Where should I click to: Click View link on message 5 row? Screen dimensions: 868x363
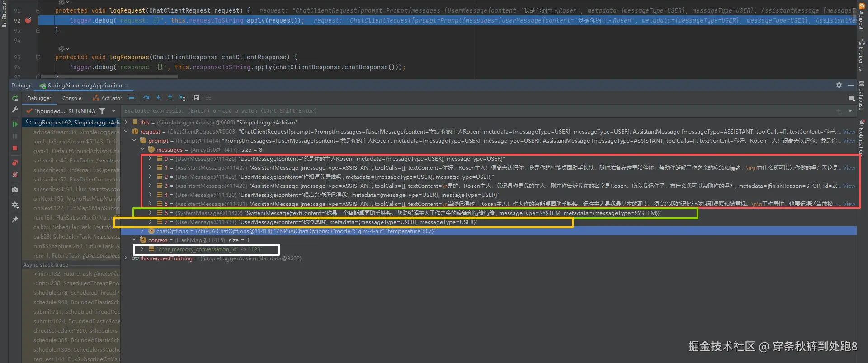pos(849,204)
